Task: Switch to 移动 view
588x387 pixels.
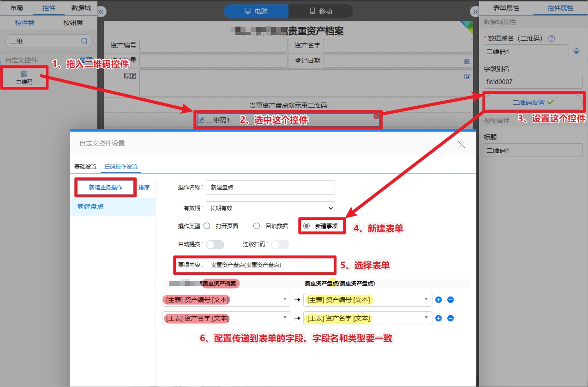Action: [x=321, y=11]
